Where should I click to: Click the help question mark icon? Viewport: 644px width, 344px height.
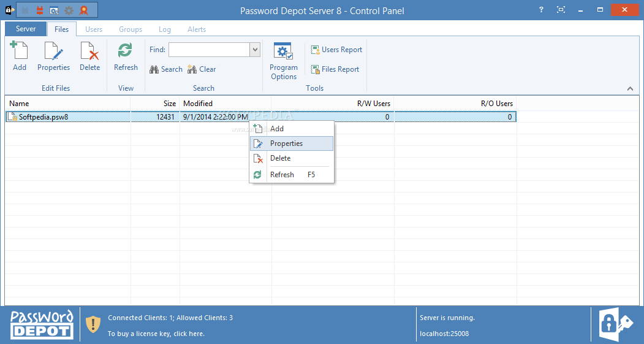(541, 9)
